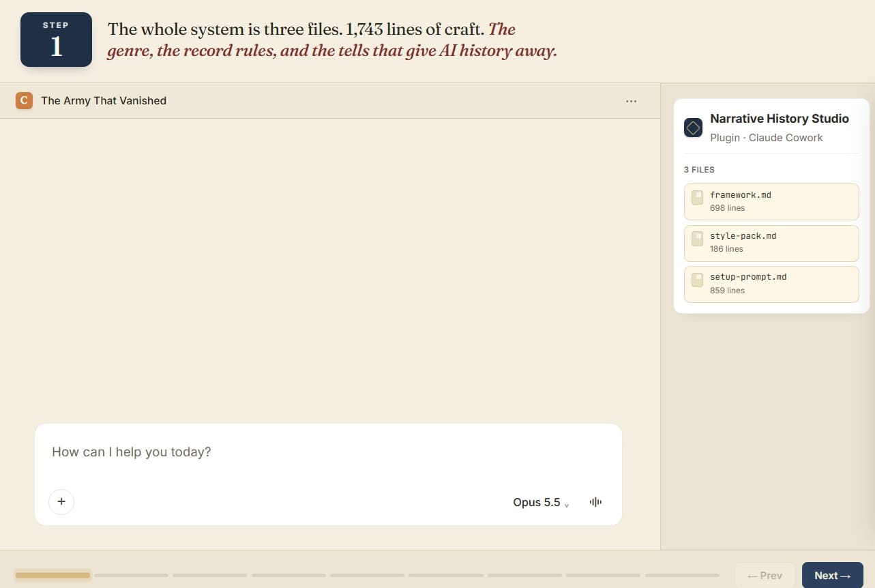
Task: Go to Next step
Action: pos(833,576)
